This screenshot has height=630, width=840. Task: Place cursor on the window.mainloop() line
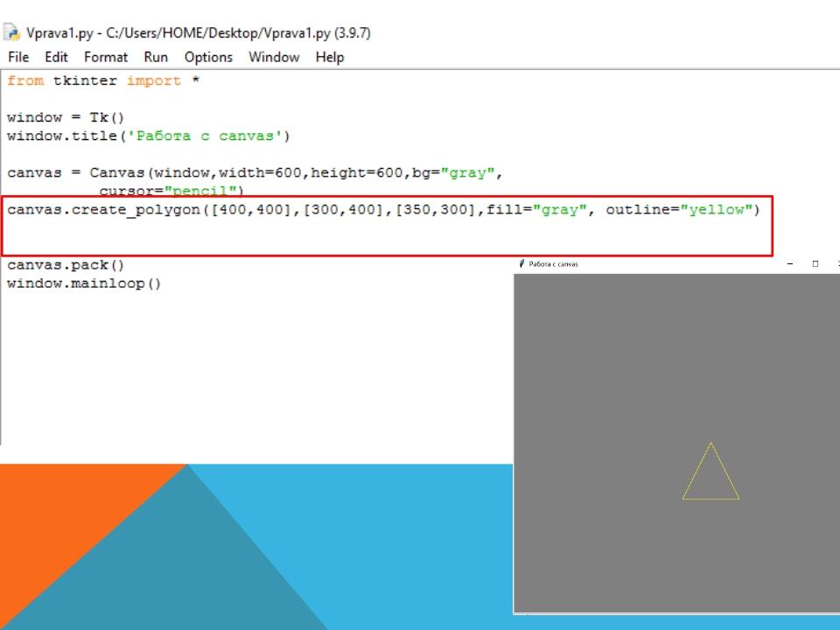(84, 283)
